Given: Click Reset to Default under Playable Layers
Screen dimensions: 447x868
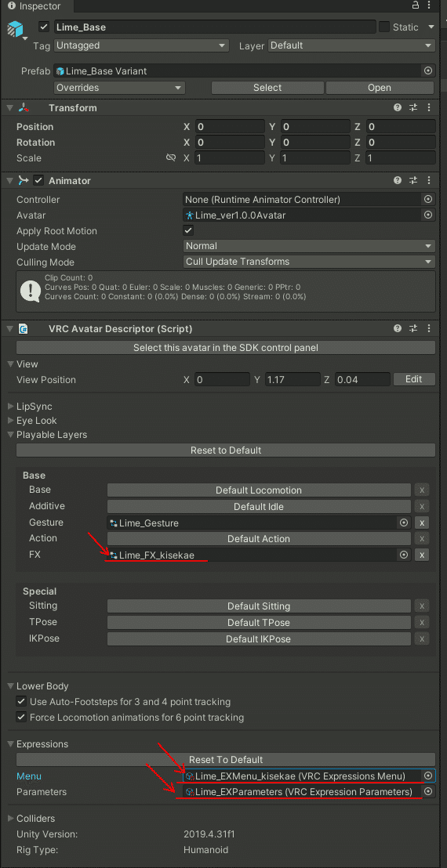Looking at the screenshot, I should click(226, 450).
